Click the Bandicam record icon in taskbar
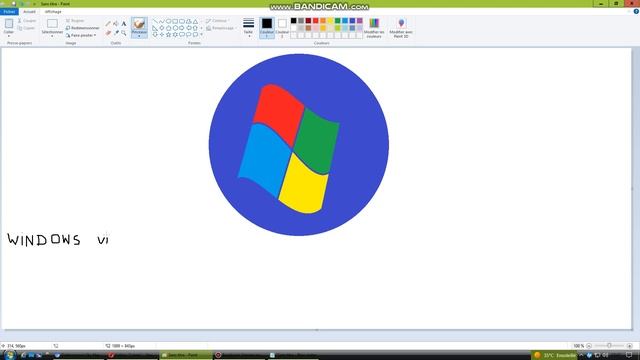This screenshot has height=360, width=640. [x=218, y=355]
